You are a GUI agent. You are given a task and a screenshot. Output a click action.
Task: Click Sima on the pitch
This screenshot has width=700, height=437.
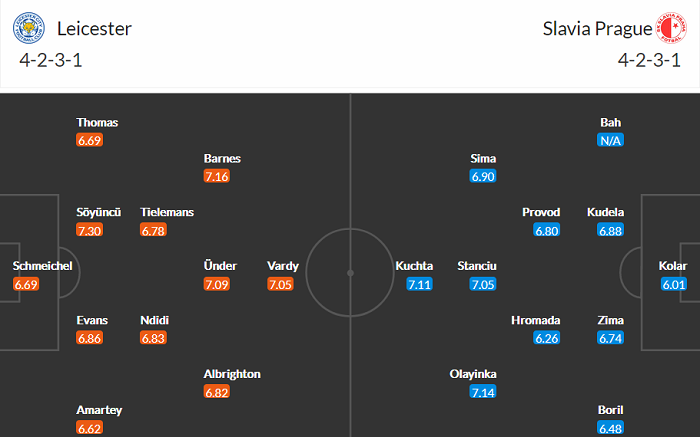coord(483,158)
